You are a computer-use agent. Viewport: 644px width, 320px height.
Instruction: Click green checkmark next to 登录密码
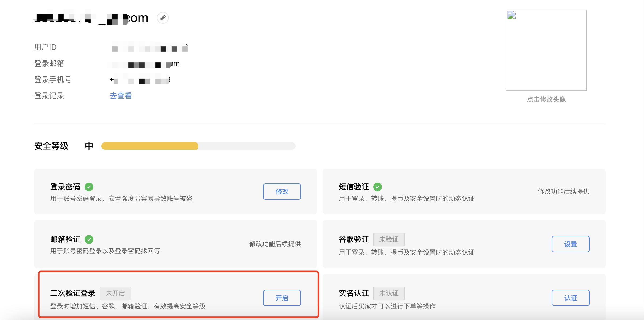pyautogui.click(x=89, y=187)
